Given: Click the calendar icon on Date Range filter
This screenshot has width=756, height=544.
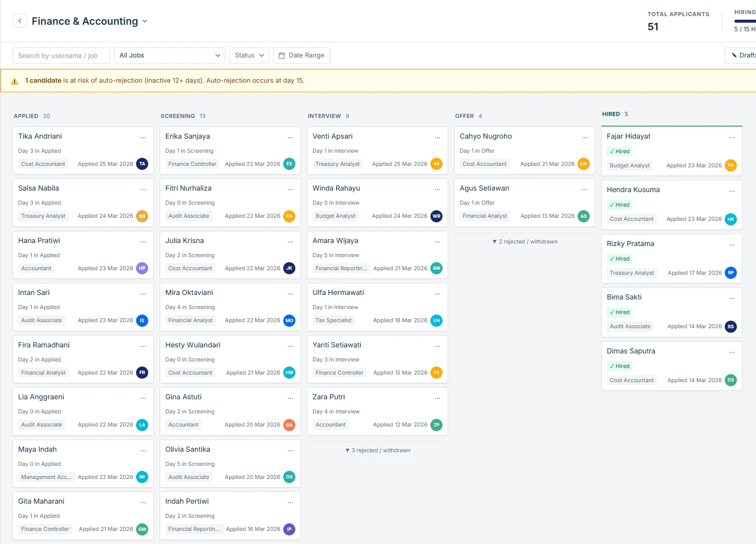Looking at the screenshot, I should click(282, 55).
